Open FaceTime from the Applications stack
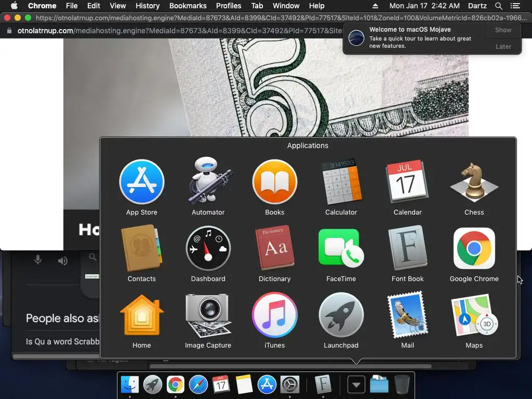Viewport: 532px width, 399px height. (341, 248)
